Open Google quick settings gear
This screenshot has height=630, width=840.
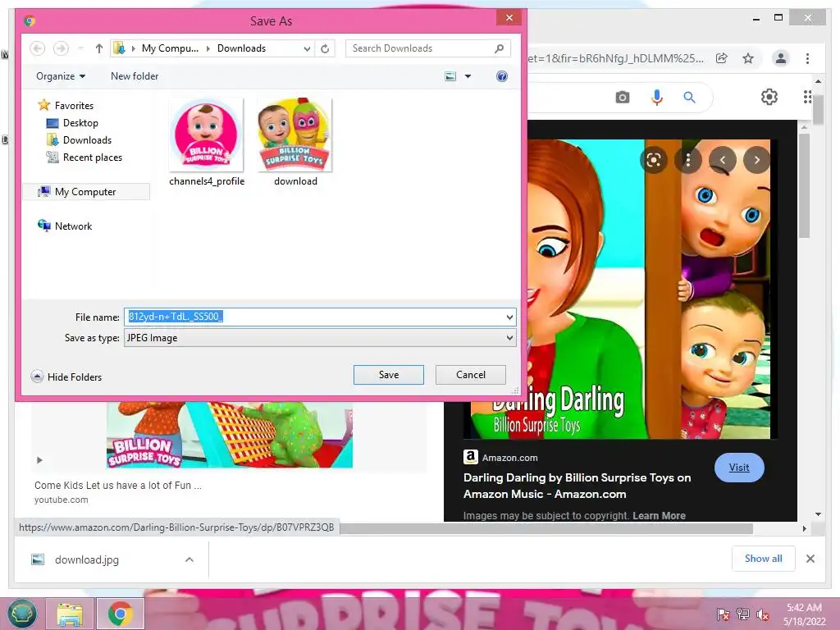(x=769, y=97)
